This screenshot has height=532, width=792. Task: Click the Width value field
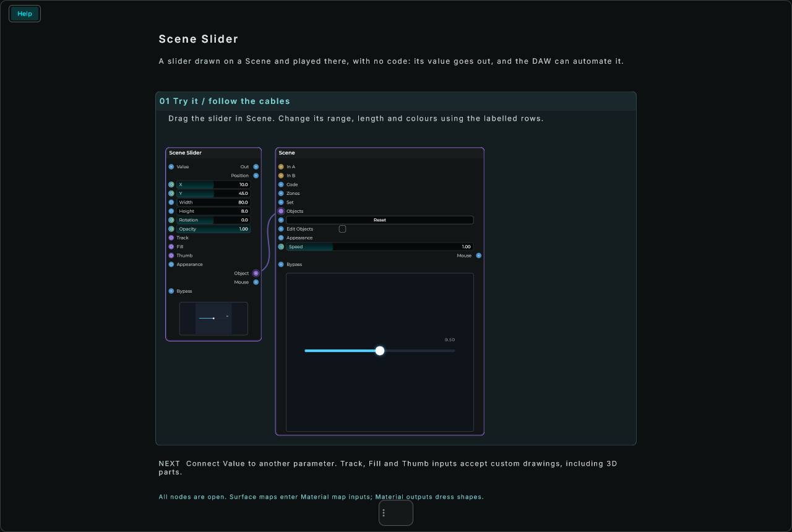point(213,202)
